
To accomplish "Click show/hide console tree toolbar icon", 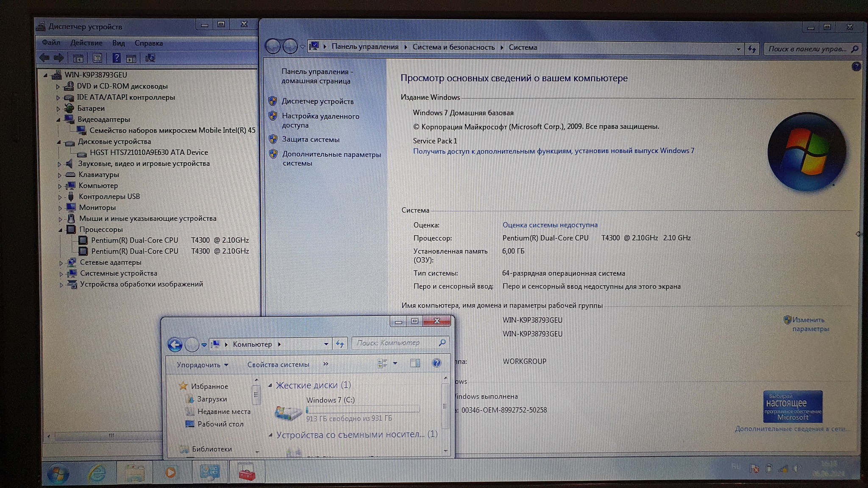I will click(78, 58).
